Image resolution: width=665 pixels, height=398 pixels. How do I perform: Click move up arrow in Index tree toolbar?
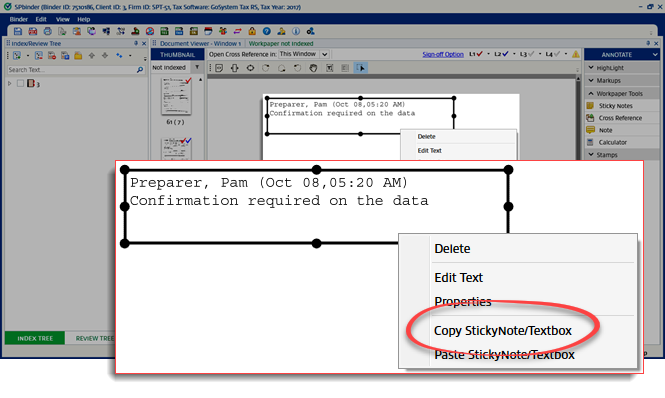(x=92, y=56)
